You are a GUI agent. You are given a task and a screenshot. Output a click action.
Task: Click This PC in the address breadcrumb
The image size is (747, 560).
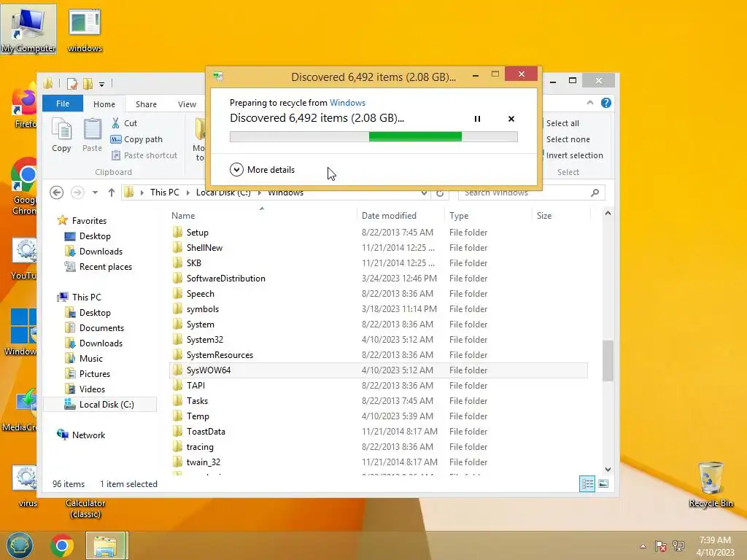(164, 192)
